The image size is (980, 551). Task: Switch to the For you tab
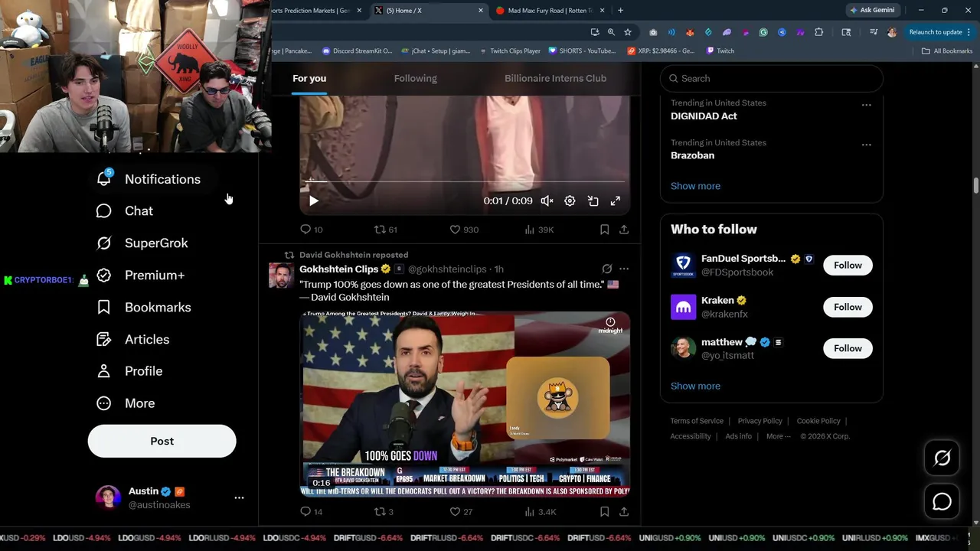[309, 79]
